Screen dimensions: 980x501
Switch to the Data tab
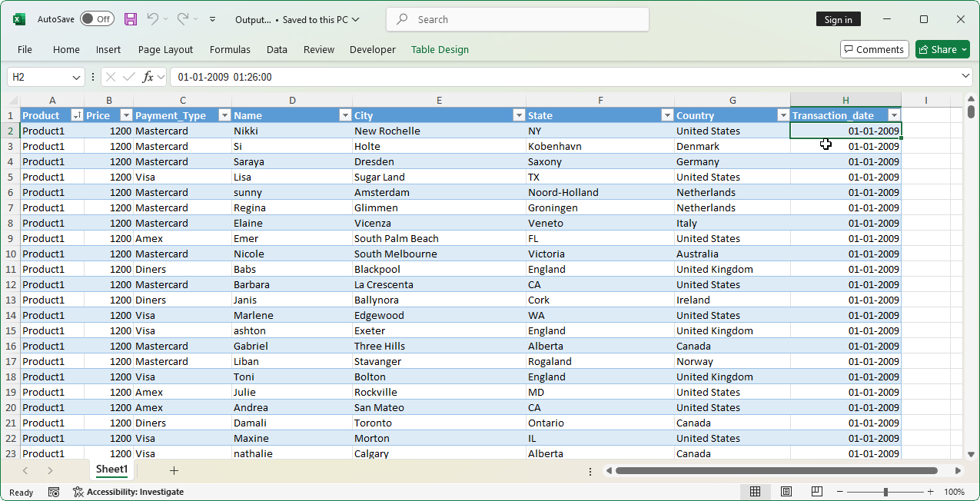pos(277,49)
